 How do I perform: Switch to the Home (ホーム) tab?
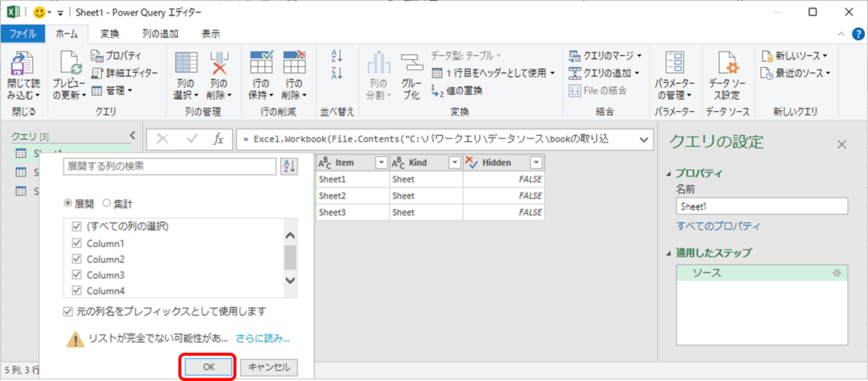(x=67, y=34)
